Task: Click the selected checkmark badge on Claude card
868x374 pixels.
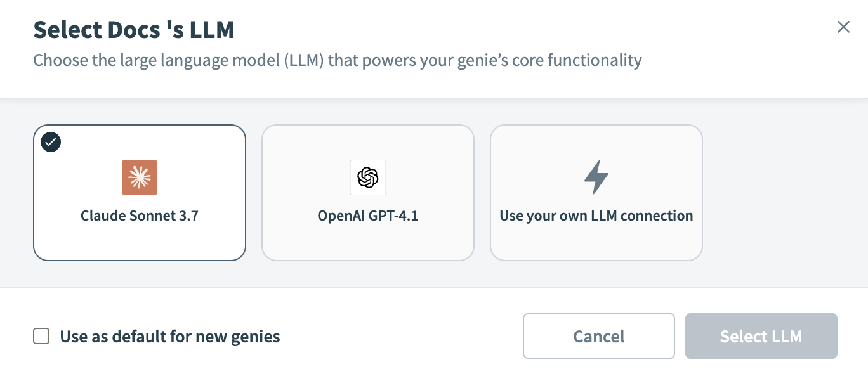Action: click(51, 143)
